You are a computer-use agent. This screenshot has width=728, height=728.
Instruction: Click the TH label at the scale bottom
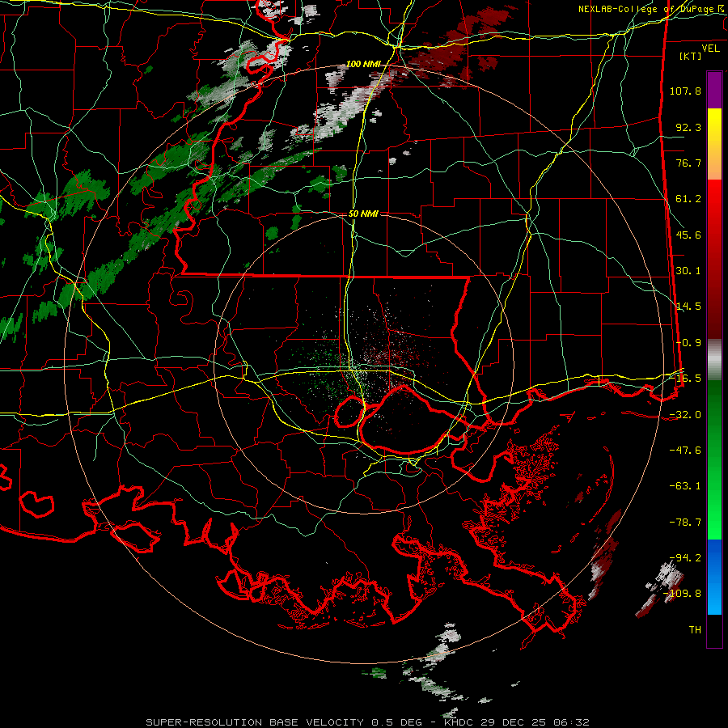(x=695, y=630)
